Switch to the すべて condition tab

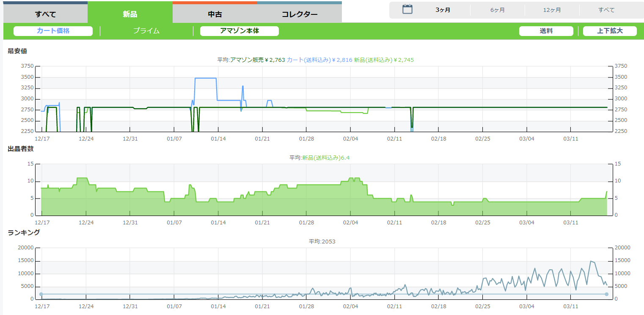tap(45, 14)
